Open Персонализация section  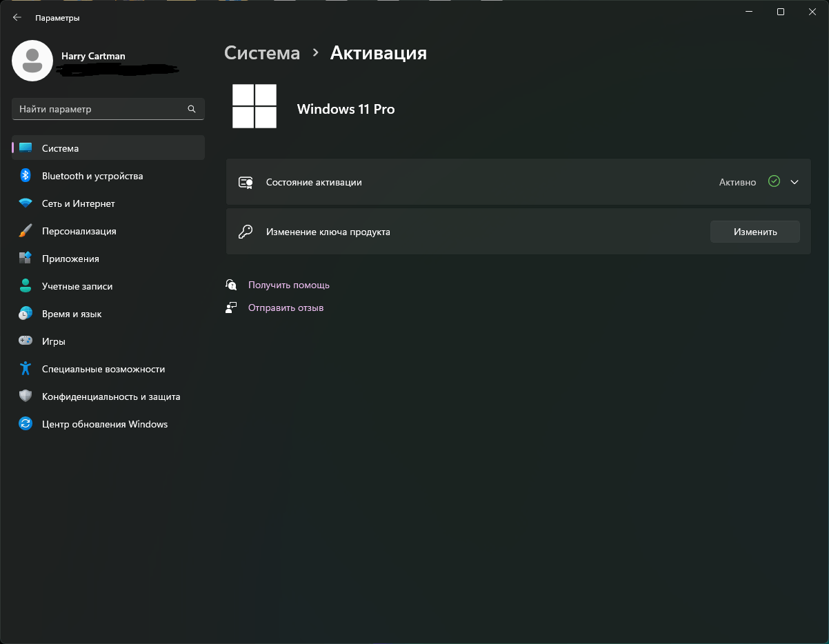pos(108,230)
